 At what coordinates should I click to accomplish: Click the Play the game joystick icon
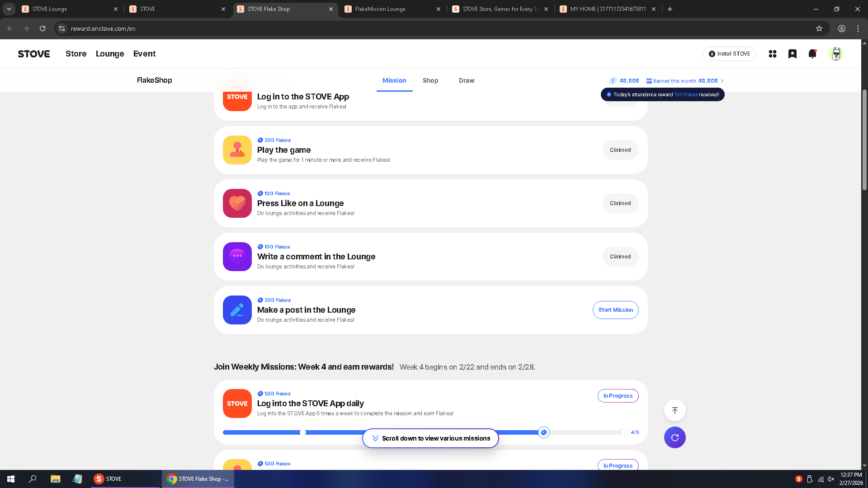coord(237,150)
